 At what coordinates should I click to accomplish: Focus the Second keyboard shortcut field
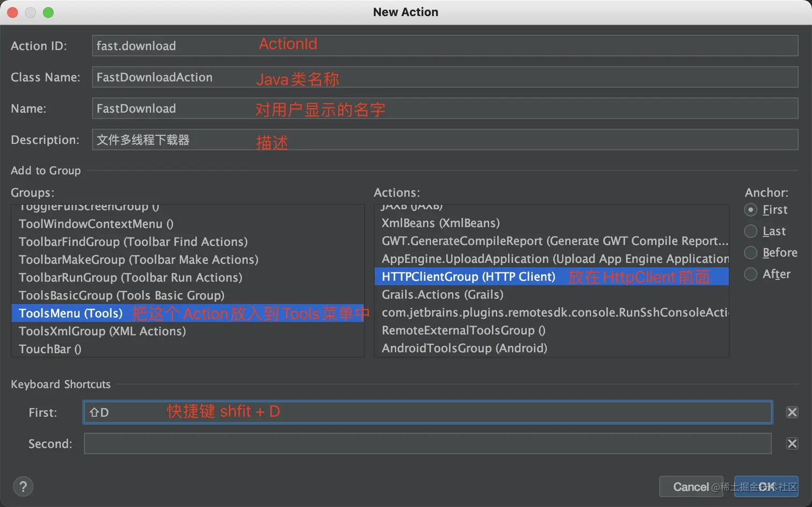[427, 444]
